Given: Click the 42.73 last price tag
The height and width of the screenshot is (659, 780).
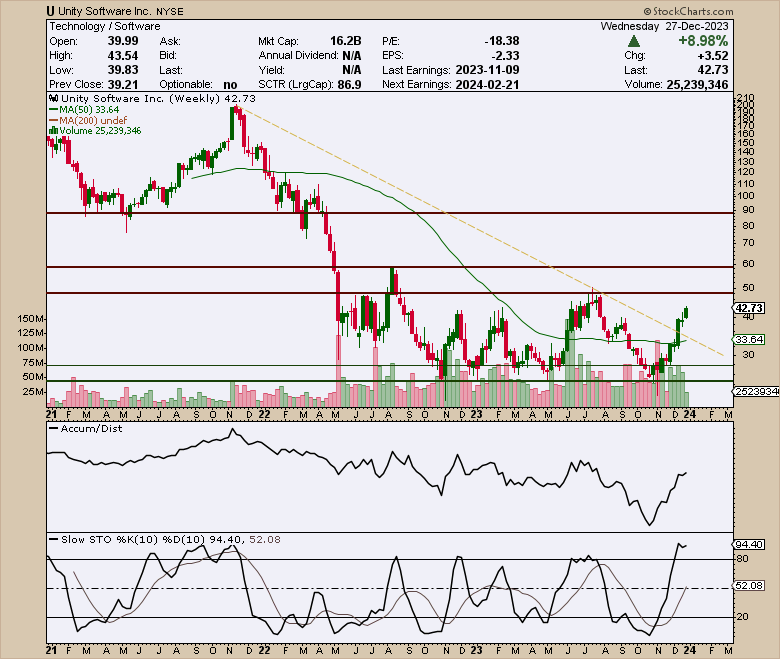Looking at the screenshot, I should 750,308.
